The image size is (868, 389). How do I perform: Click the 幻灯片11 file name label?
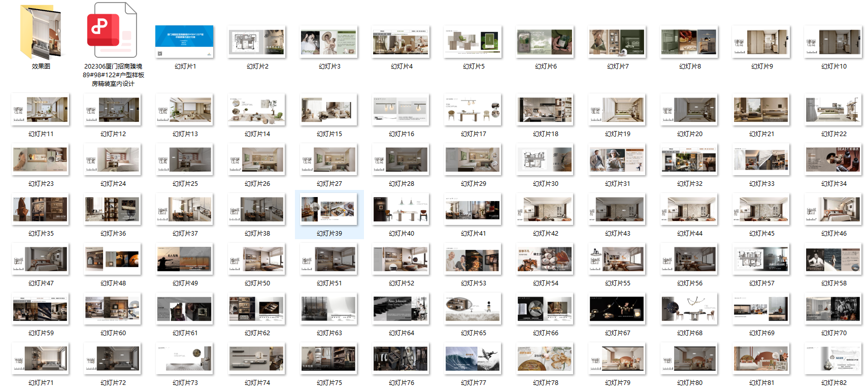41,134
